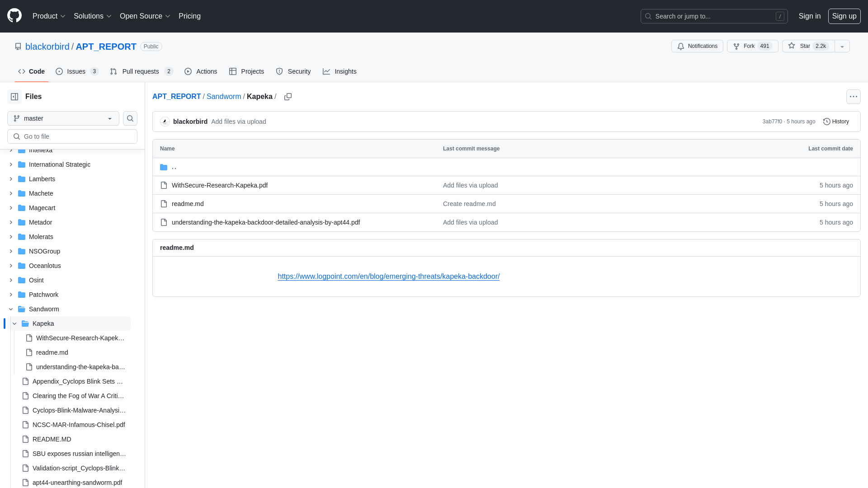Screen dimensions: 868x488
Task: Select Clearing the Fog of War file
Action: coord(78,396)
